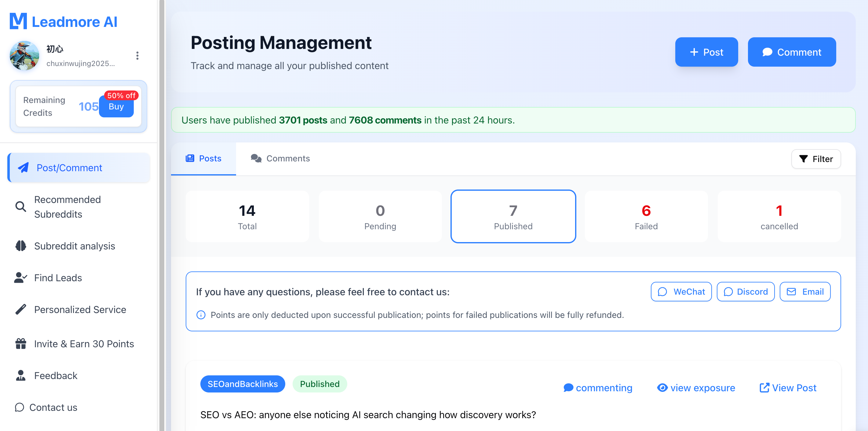Click the 7608 comments statistic text
Screen dimensions: 868x431
click(x=385, y=120)
